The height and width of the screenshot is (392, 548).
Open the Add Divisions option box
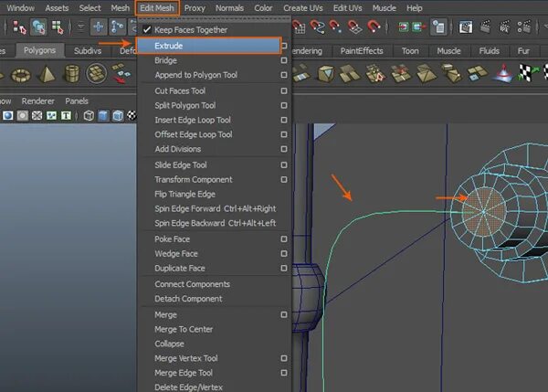(284, 149)
